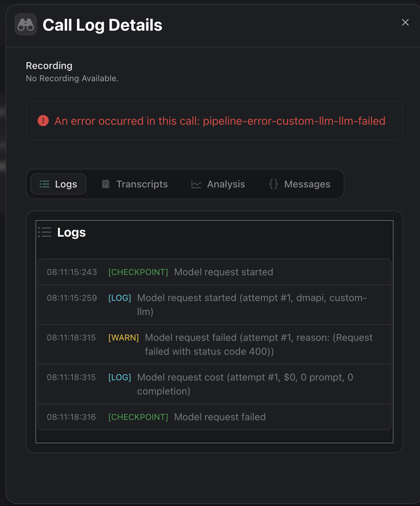The width and height of the screenshot is (420, 506).
Task: Switch to the Transcripts tab
Action: tap(135, 184)
